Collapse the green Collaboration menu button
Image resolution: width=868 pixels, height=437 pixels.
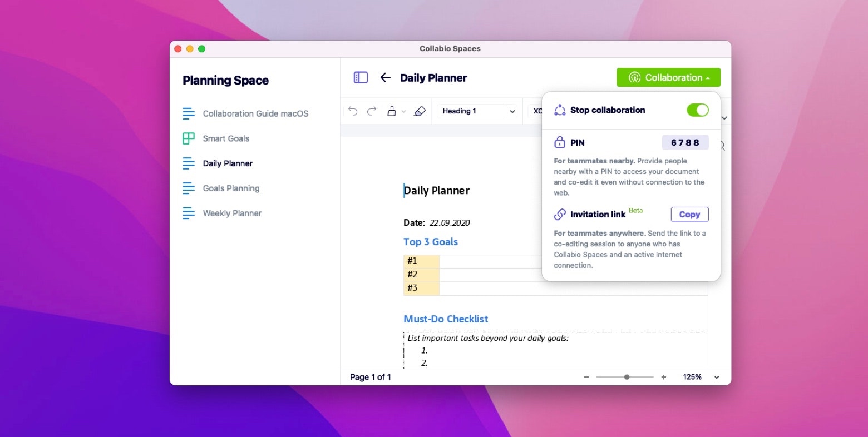point(668,77)
